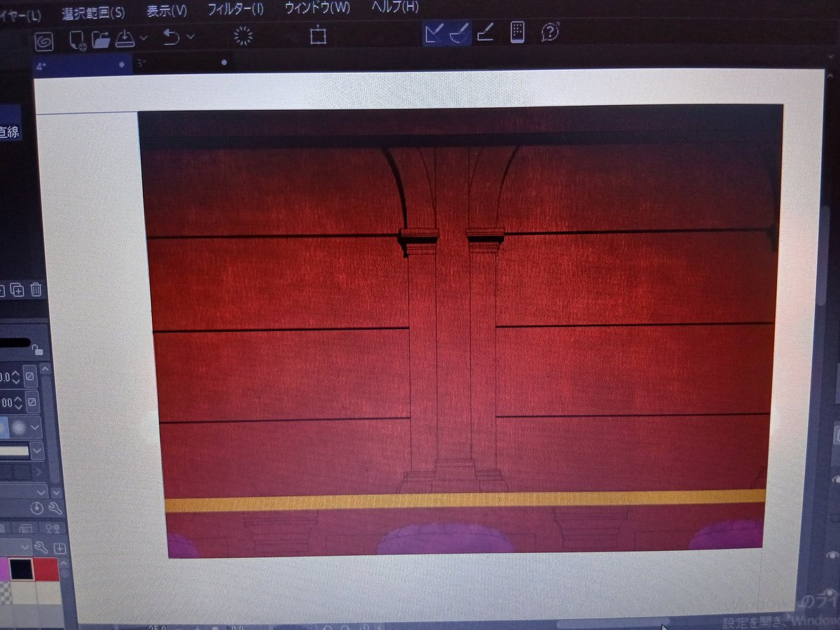
Task: Open the dropdown beside the white bar
Action: [36, 451]
